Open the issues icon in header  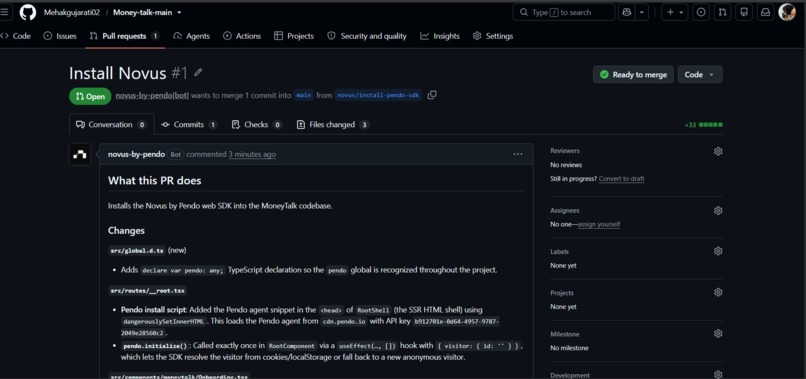pyautogui.click(x=701, y=12)
